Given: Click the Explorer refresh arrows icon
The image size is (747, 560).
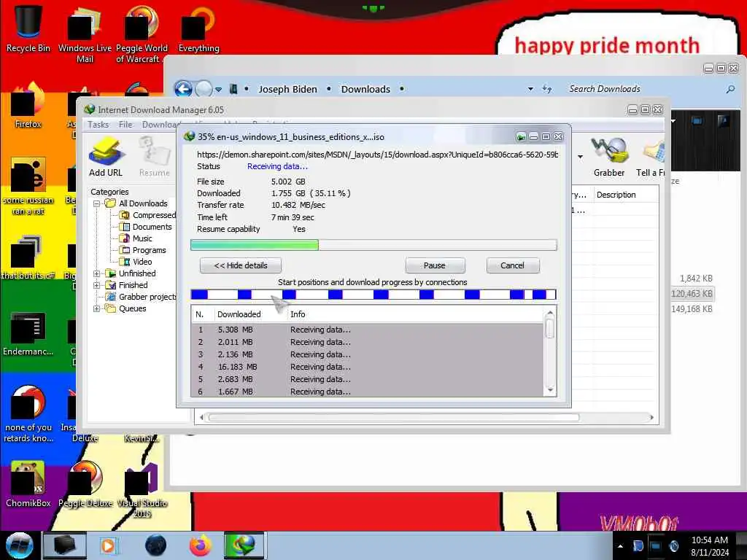Looking at the screenshot, I should [x=547, y=89].
